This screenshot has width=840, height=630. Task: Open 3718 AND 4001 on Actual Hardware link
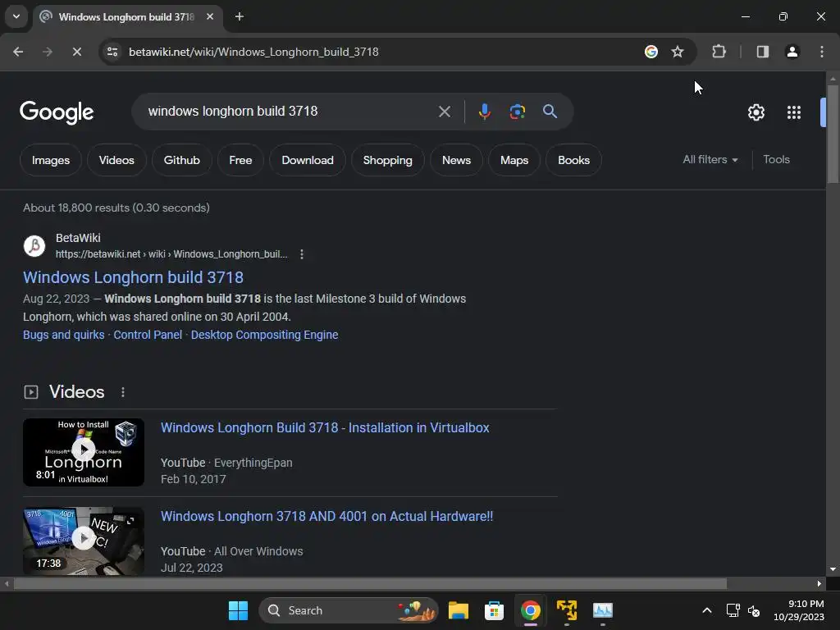326,517
